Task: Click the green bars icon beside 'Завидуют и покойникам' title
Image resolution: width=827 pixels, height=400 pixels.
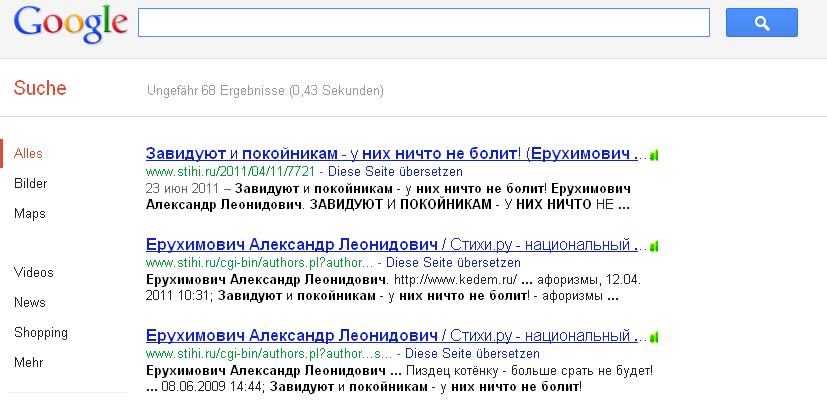Action: (655, 155)
